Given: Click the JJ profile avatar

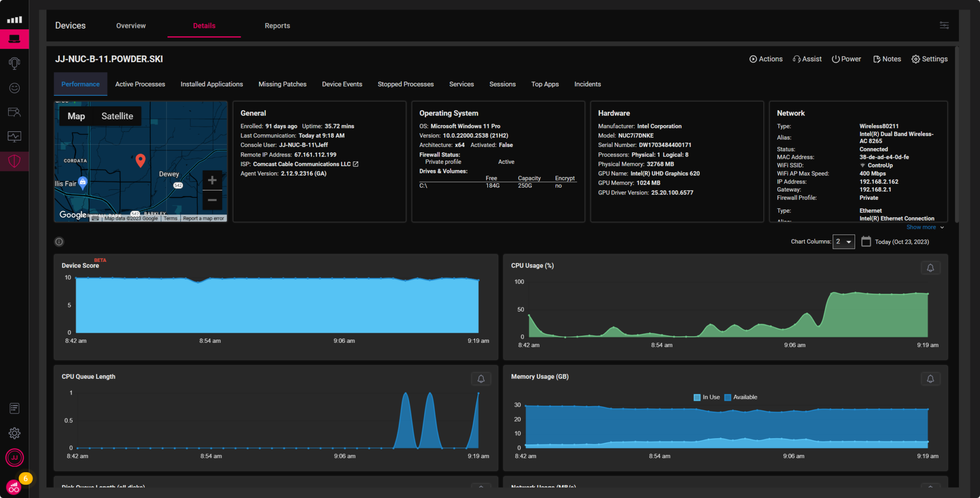Looking at the screenshot, I should coord(14,458).
